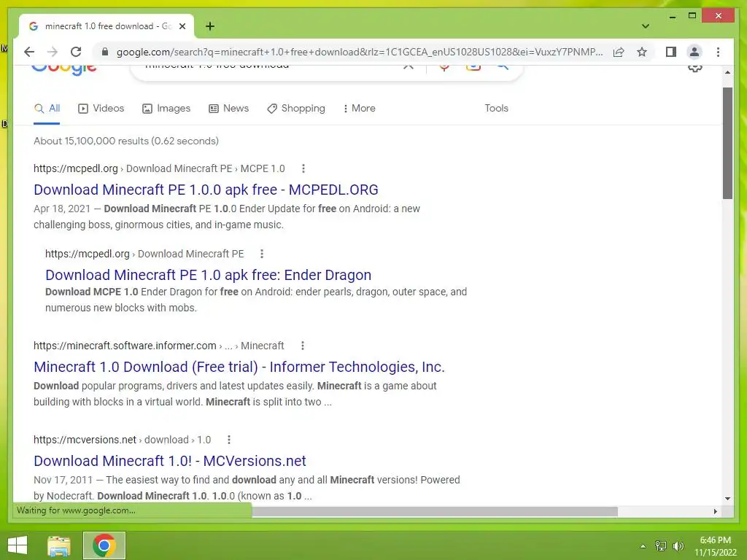This screenshot has width=747, height=560.
Task: Switch to Images results tab
Action: click(166, 109)
